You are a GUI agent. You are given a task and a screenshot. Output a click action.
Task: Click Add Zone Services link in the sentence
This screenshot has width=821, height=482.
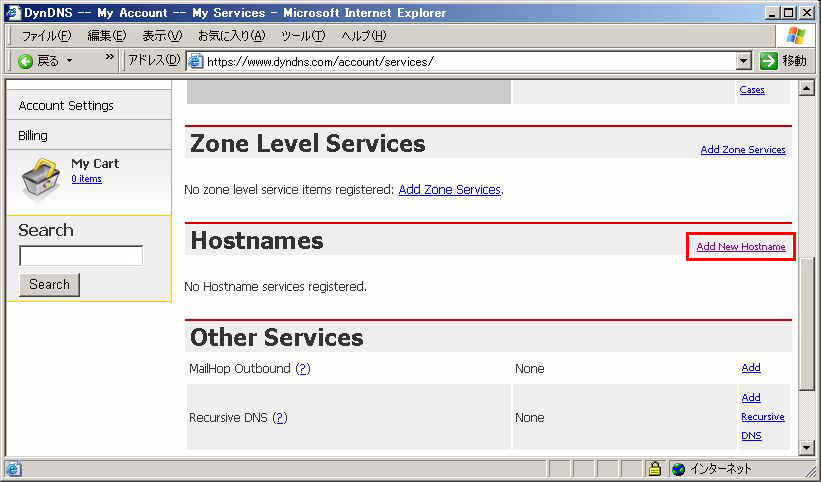tap(450, 189)
